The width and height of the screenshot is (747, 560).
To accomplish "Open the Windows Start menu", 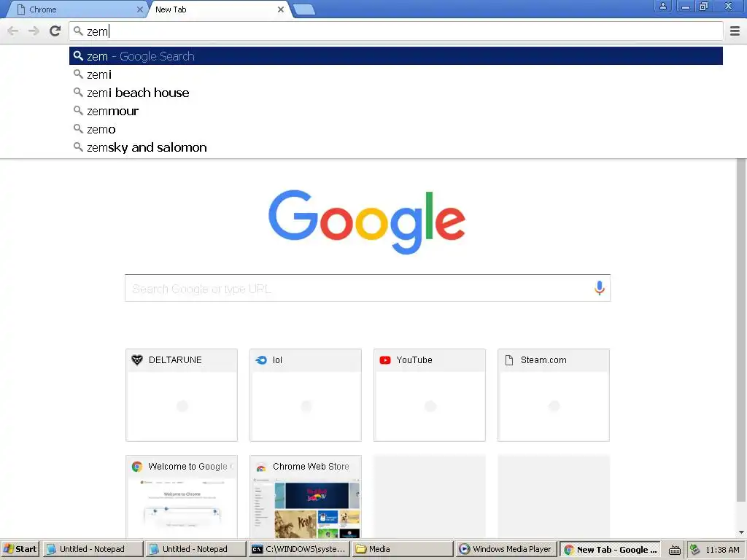I will [20, 549].
